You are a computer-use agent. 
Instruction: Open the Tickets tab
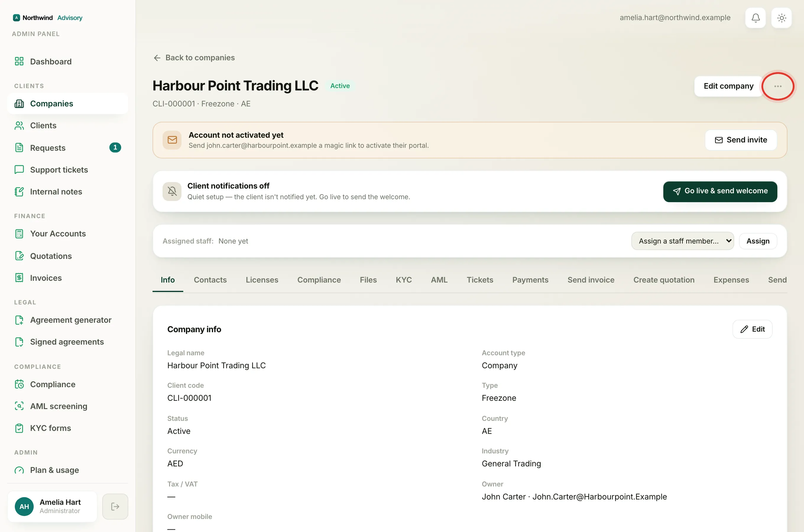pyautogui.click(x=480, y=280)
